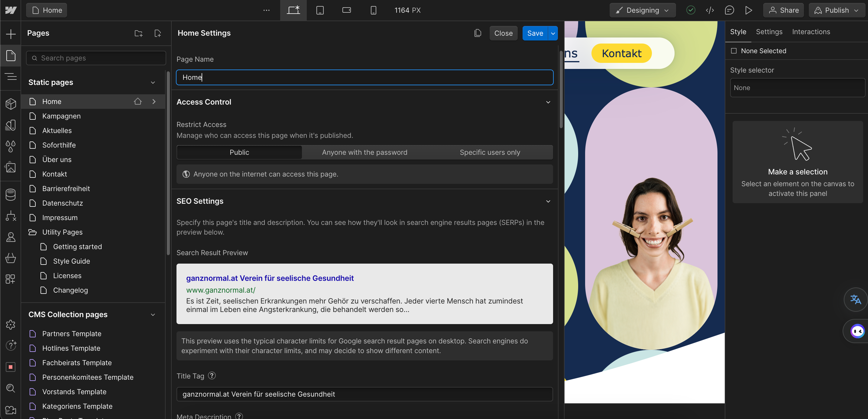Screen dimensions: 868x419
Task: Click the Share button
Action: tap(783, 10)
